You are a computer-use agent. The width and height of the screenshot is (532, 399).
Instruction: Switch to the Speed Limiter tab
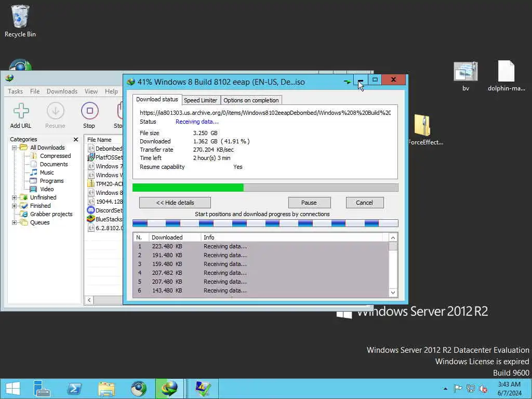(x=201, y=100)
